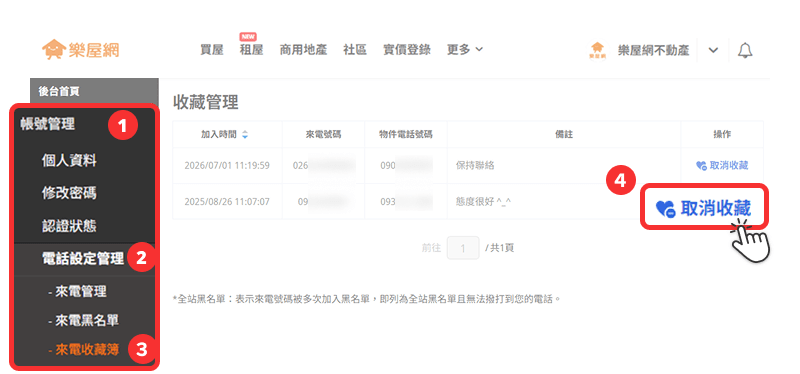The height and width of the screenshot is (374, 800).
Task: Open 修改密碼 sidebar item
Action: click(69, 193)
